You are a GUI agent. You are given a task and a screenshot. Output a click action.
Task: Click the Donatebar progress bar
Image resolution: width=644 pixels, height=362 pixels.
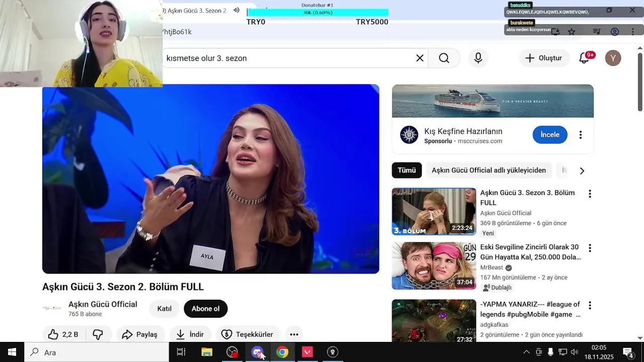(x=317, y=13)
